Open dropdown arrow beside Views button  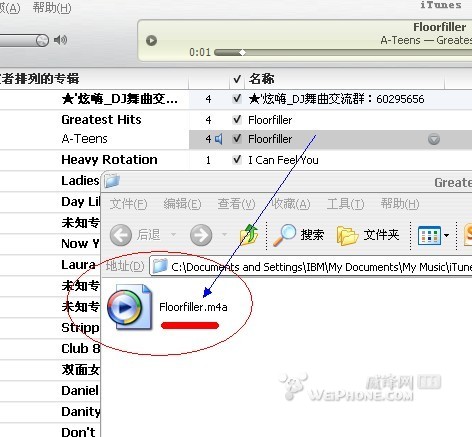pos(447,235)
